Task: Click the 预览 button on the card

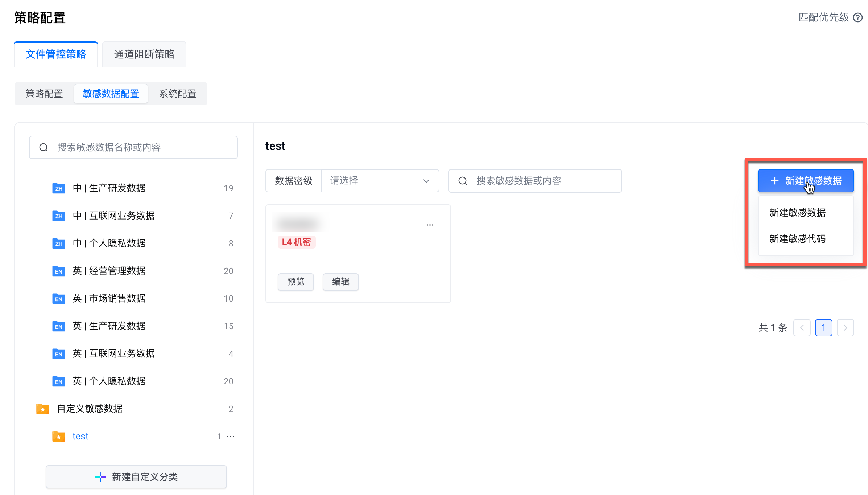Action: (296, 282)
